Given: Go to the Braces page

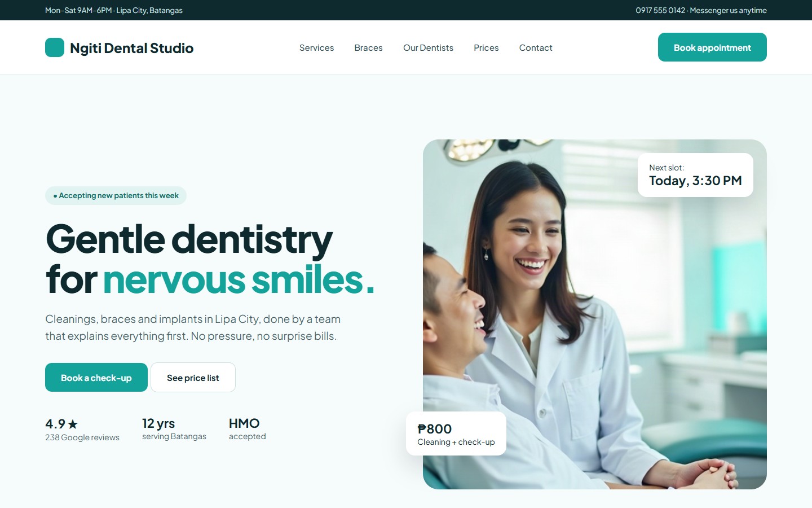Looking at the screenshot, I should [x=368, y=48].
